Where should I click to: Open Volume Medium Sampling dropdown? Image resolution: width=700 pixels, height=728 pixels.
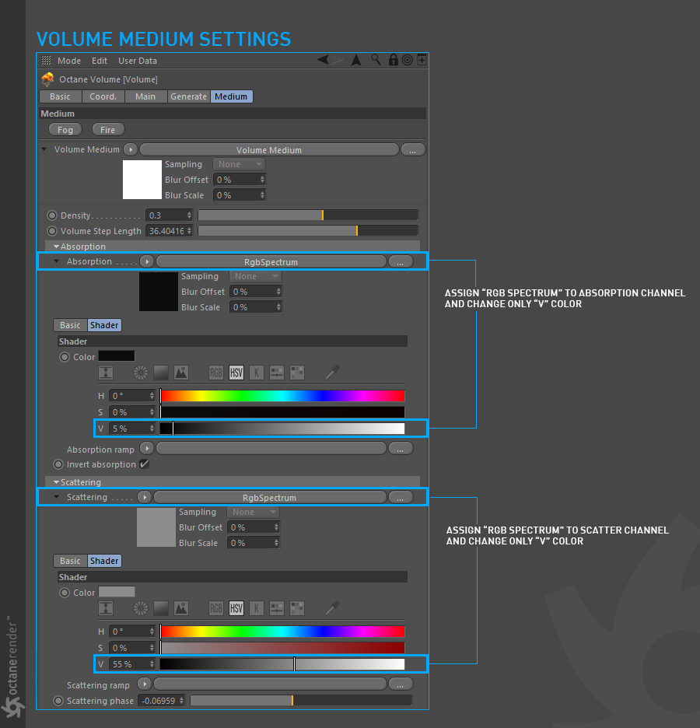pos(239,164)
